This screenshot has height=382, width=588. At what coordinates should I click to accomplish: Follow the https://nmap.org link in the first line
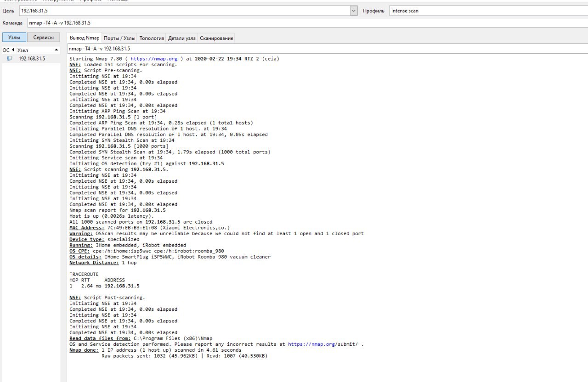[x=154, y=59]
